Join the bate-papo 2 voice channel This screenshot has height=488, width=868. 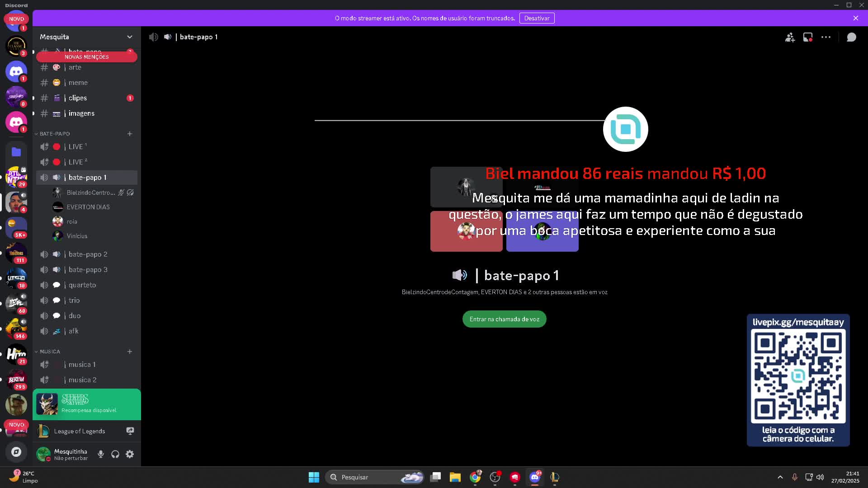tap(86, 254)
